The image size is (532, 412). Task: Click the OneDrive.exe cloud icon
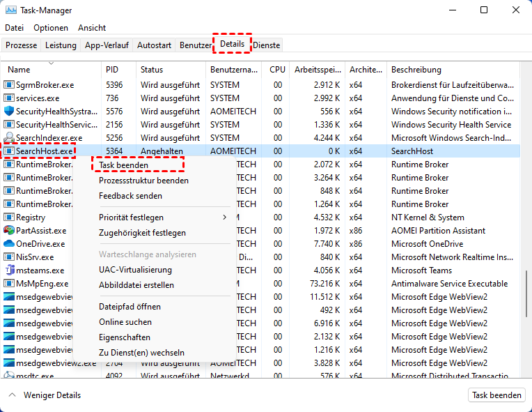[9, 244]
